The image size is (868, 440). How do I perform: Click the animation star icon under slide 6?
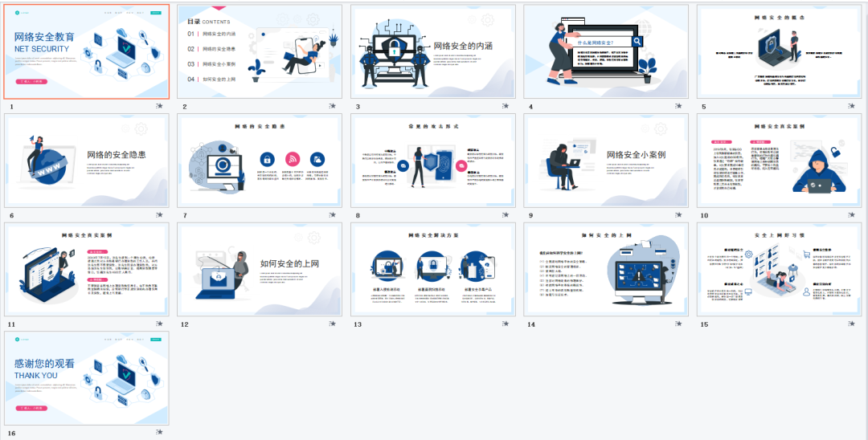(159, 215)
